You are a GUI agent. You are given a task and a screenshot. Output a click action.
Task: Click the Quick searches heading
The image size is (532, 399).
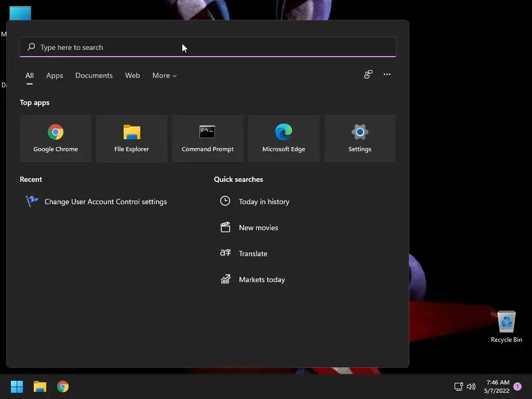point(238,179)
